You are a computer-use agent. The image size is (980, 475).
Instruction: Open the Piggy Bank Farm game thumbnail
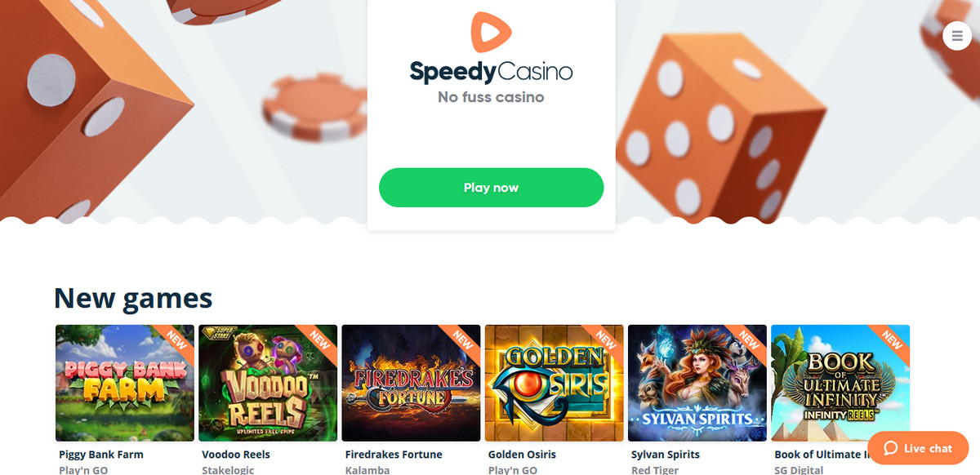[x=125, y=383]
